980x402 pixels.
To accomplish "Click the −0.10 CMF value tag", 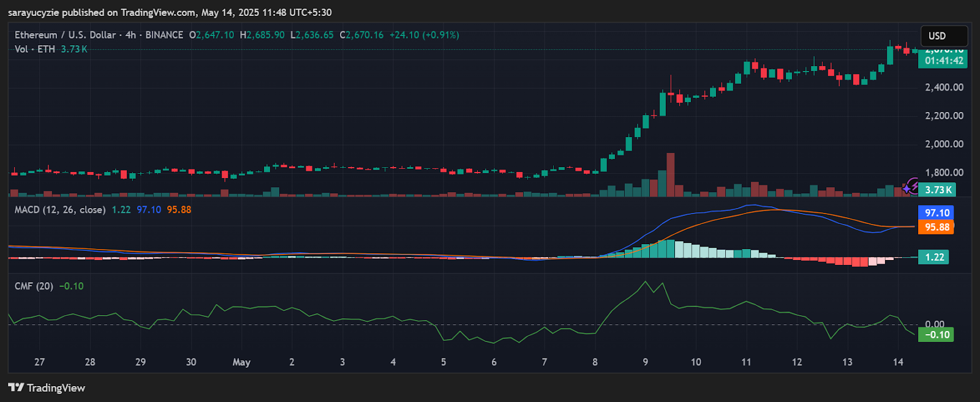I will click(936, 335).
